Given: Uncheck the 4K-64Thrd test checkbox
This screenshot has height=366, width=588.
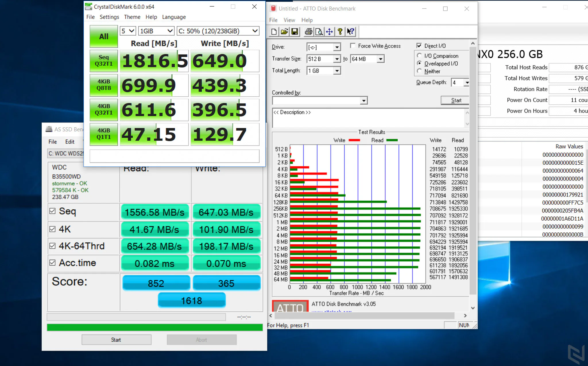Looking at the screenshot, I should [52, 246].
